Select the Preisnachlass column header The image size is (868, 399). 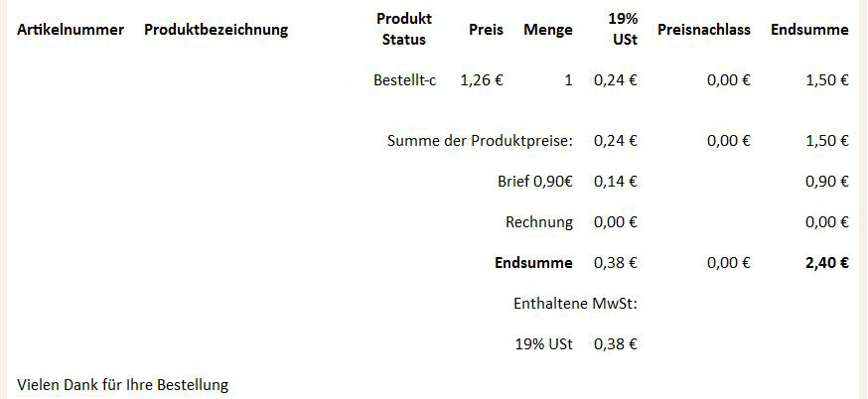[703, 30]
